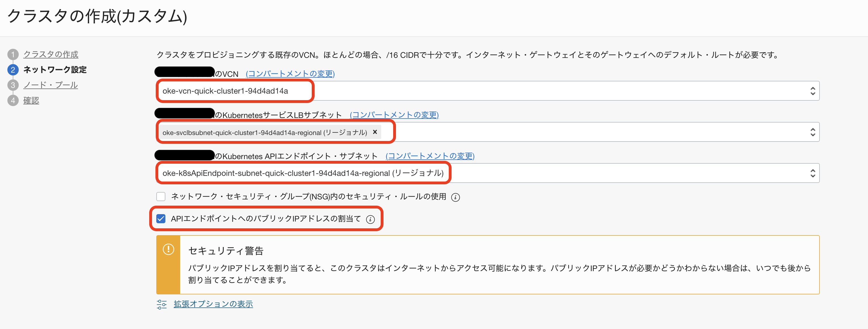
Task: Click コンパートメントの変更 link for LB subnet
Action: (x=394, y=115)
